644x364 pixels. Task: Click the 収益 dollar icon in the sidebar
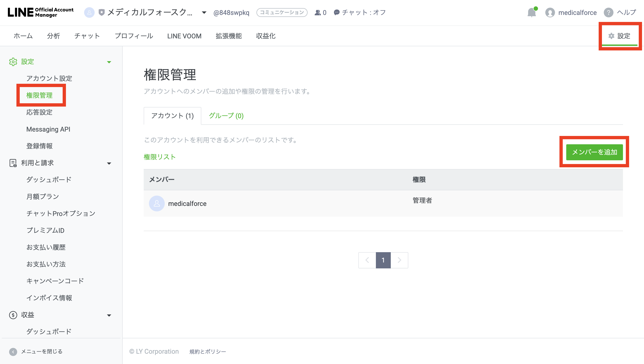pyautogui.click(x=13, y=315)
